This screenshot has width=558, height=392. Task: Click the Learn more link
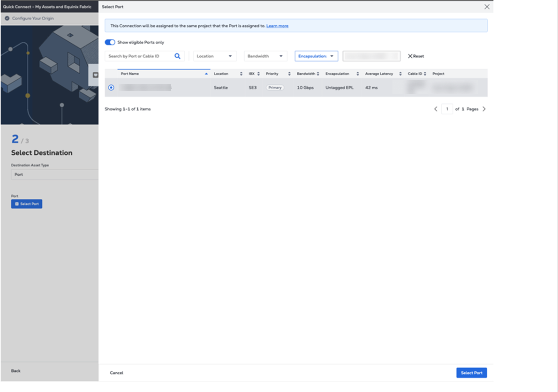277,26
